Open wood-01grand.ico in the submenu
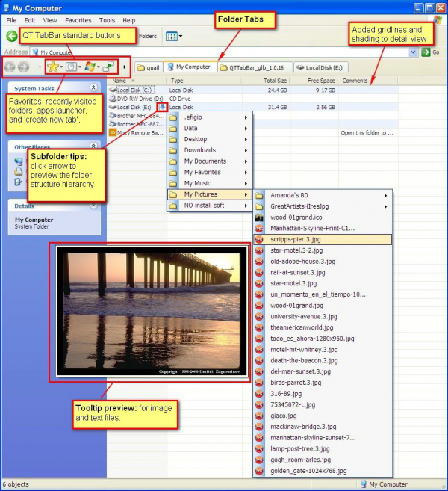This screenshot has height=491, width=448. click(323, 217)
